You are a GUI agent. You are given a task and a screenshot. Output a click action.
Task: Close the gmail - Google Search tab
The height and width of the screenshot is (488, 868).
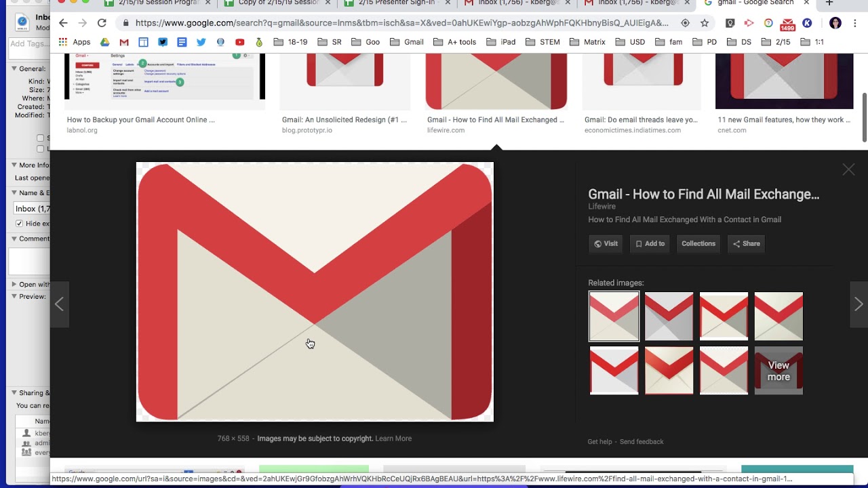806,3
